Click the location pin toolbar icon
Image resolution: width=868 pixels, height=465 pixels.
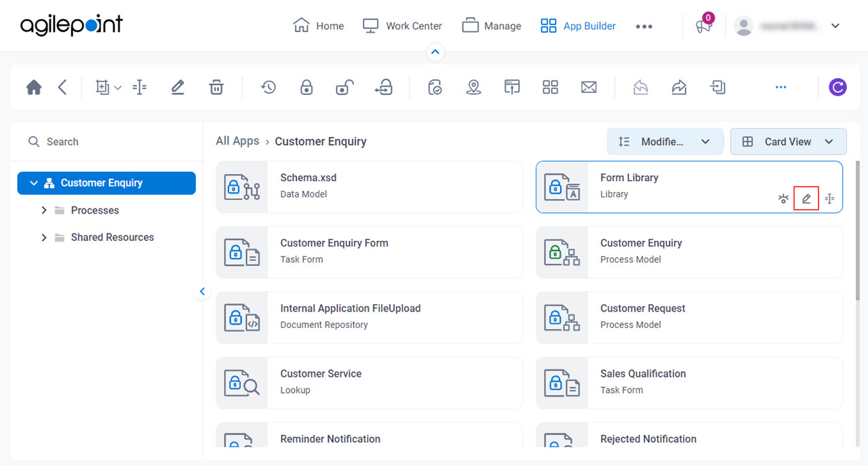[x=474, y=87]
